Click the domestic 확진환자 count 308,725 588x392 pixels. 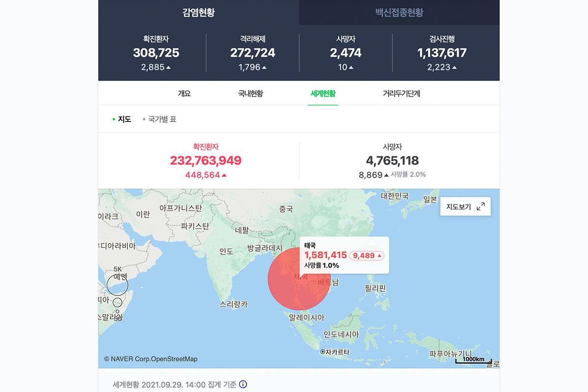[x=156, y=53]
